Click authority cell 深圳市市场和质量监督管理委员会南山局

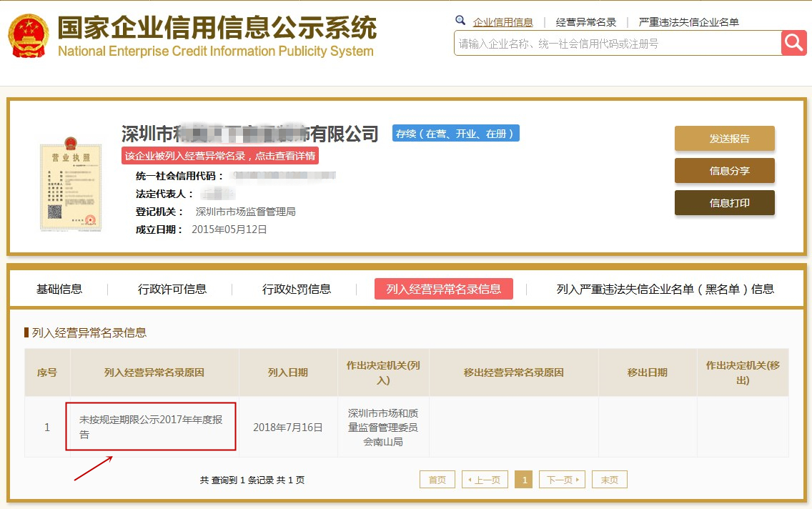(x=383, y=428)
